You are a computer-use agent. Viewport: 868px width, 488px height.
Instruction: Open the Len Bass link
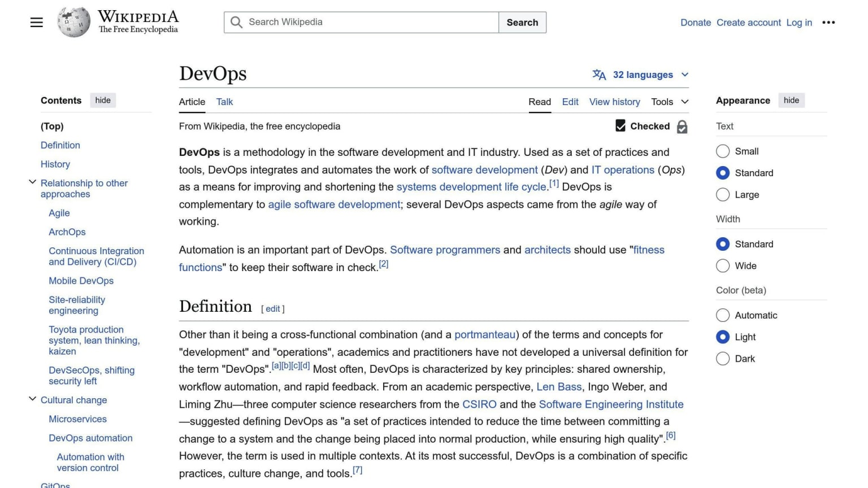(559, 387)
